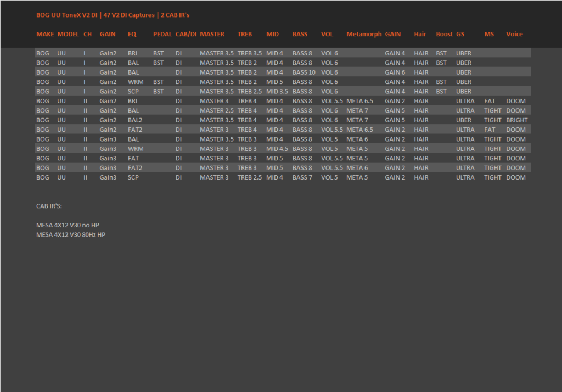The width and height of the screenshot is (562, 392).
Task: Select the Voice column header
Action: pos(514,34)
